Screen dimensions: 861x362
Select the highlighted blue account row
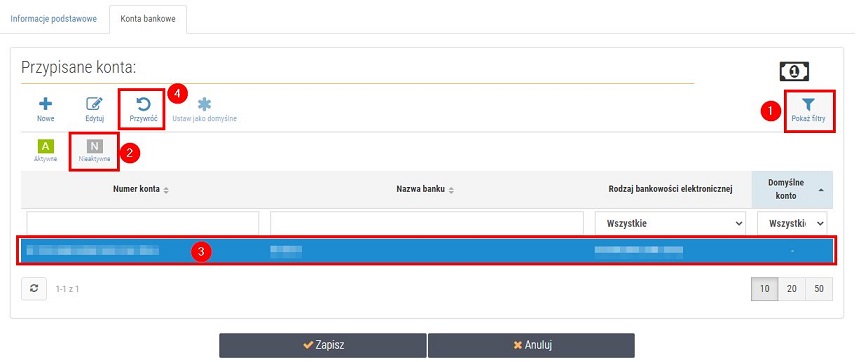point(427,251)
